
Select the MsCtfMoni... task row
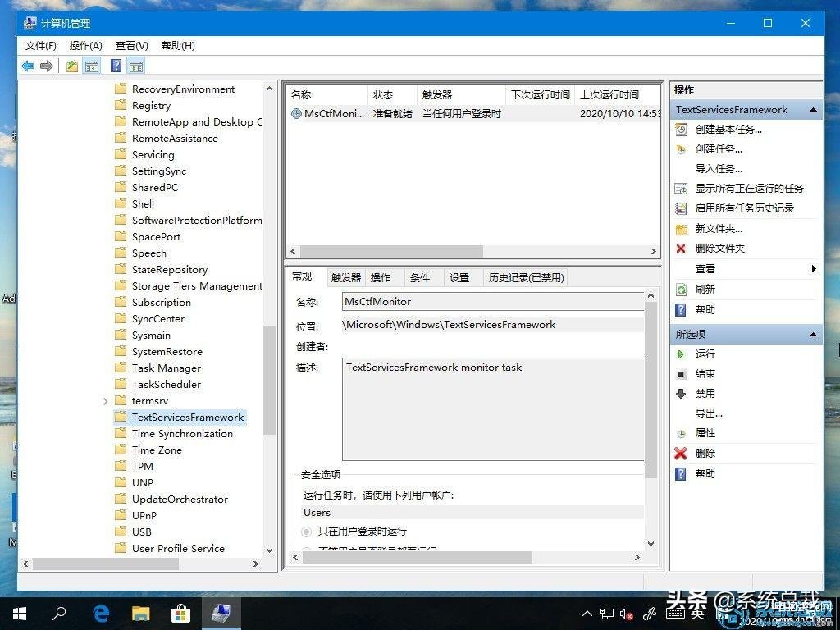474,113
